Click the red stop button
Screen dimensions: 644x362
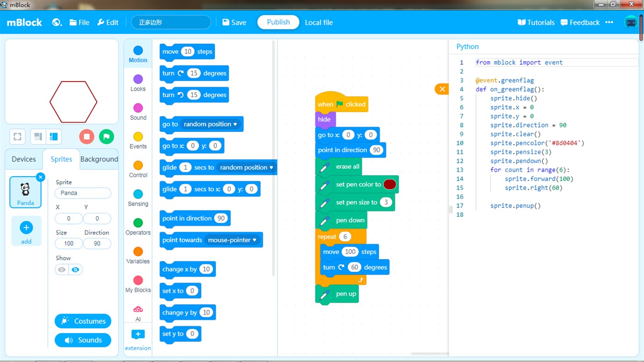point(87,137)
